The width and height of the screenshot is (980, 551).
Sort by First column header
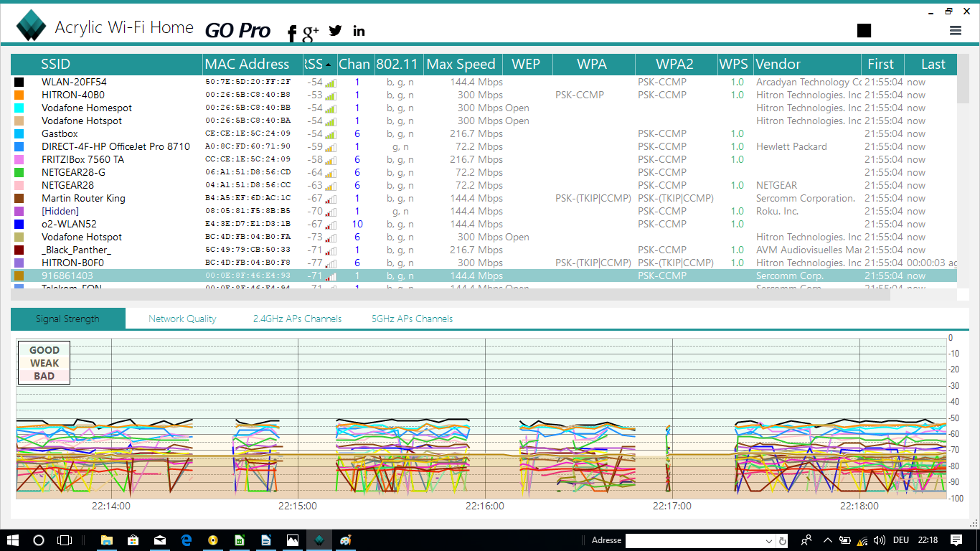pyautogui.click(x=882, y=64)
